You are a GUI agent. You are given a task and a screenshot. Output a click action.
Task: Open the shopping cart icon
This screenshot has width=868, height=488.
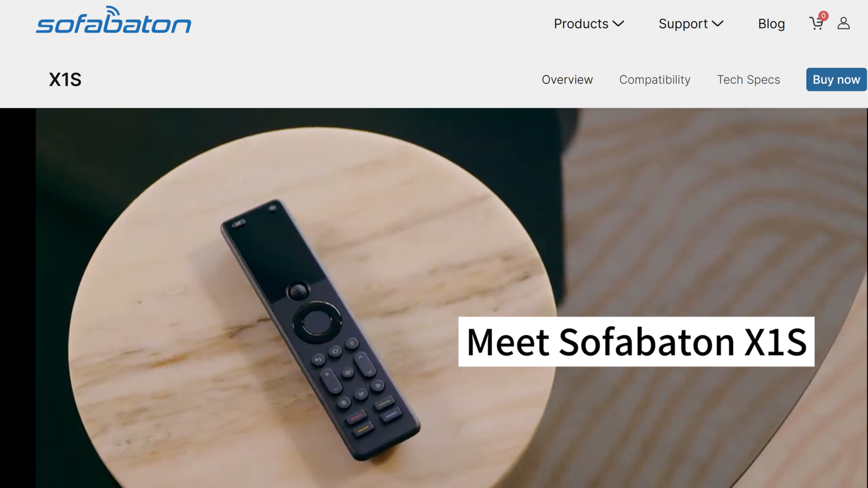816,24
